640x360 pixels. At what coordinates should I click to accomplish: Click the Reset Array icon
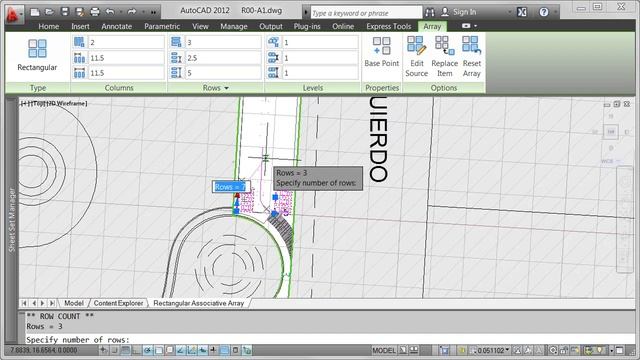[x=471, y=45]
